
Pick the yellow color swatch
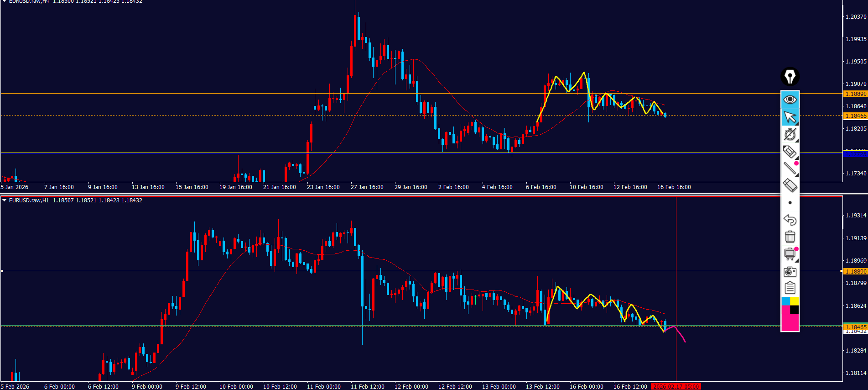click(794, 301)
